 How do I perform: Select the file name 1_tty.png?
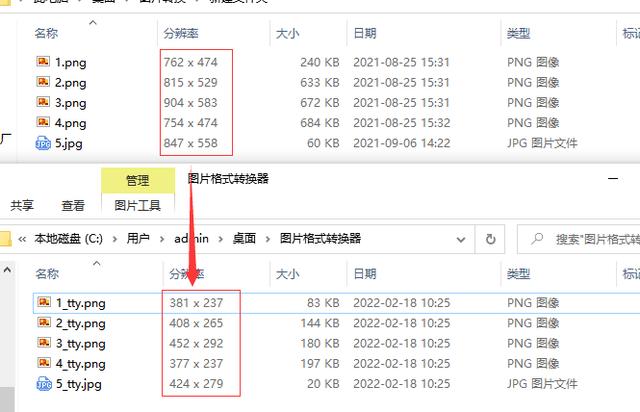coord(81,303)
